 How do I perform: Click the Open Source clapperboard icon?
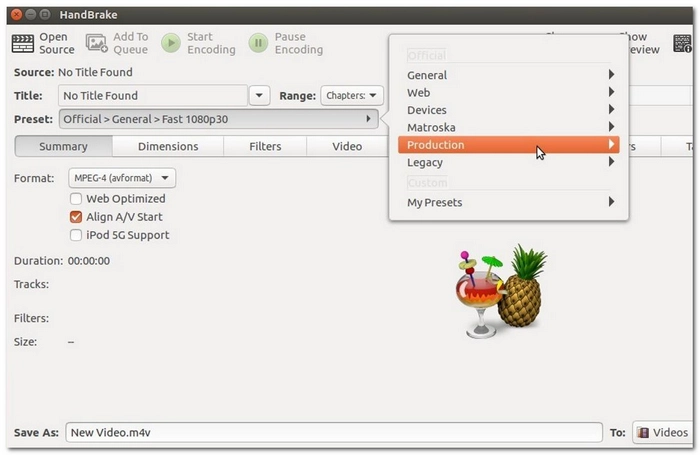(x=23, y=43)
